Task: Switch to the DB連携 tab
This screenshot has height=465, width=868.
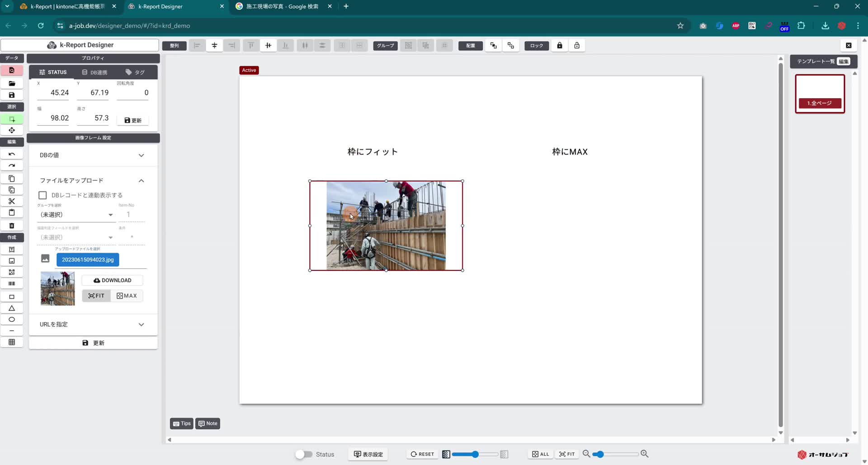Action: (94, 72)
